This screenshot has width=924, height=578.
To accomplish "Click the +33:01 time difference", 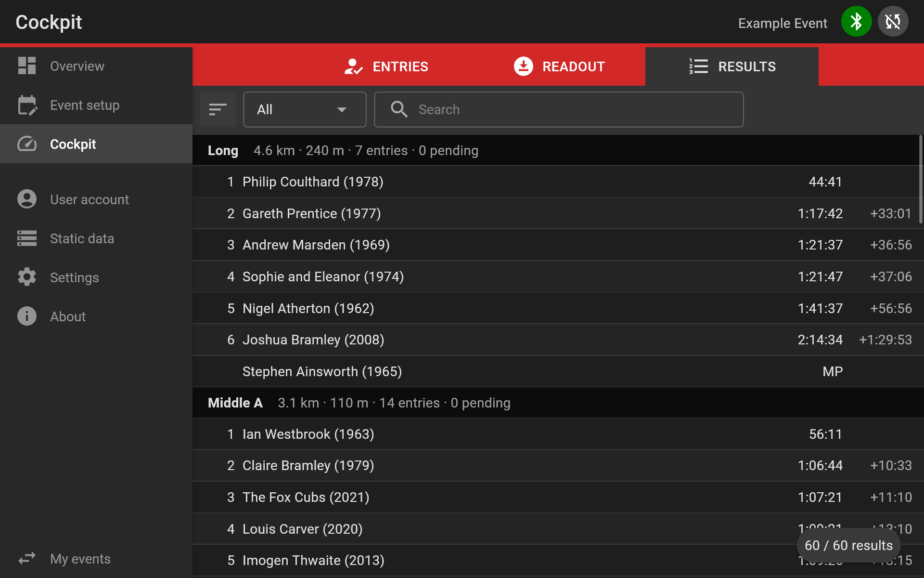I will [x=891, y=213].
